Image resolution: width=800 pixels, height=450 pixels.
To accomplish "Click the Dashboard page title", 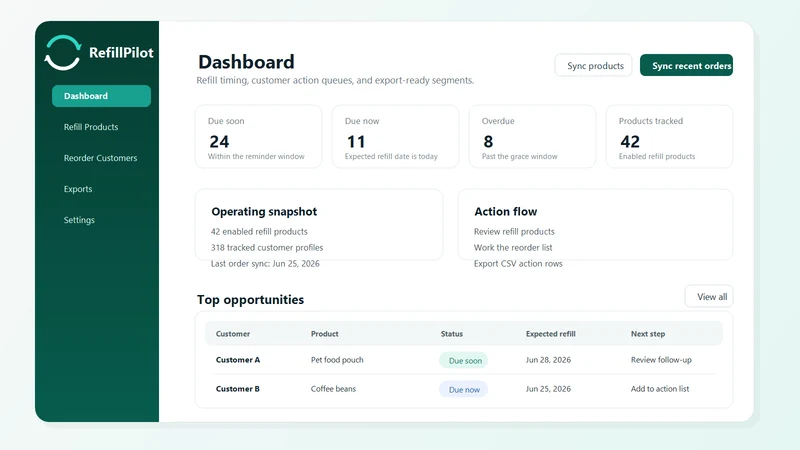I will 246,62.
